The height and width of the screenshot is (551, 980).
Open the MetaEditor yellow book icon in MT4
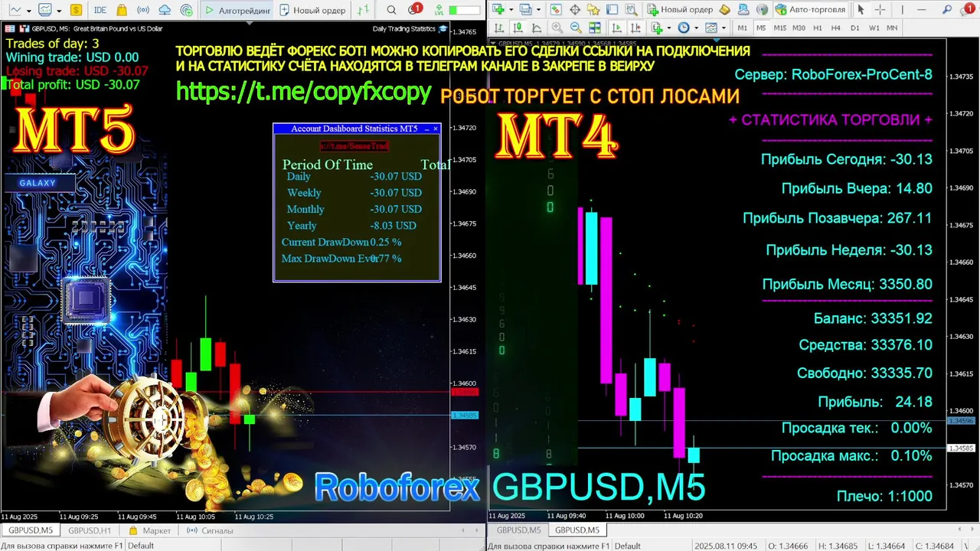point(724,10)
